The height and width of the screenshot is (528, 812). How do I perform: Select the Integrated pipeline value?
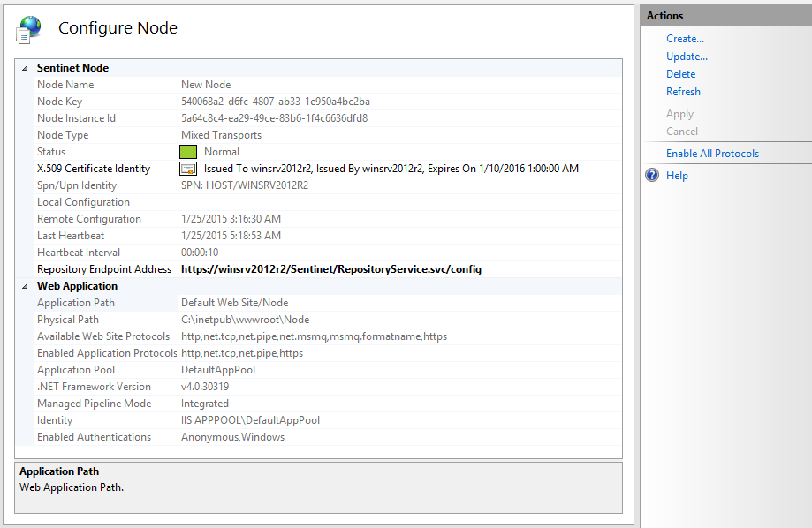tap(205, 404)
